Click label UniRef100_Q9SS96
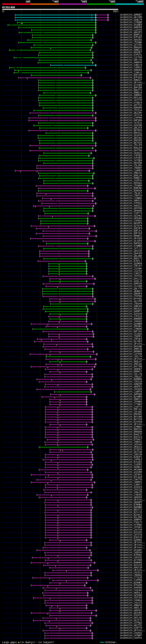The image size is (146, 644). tap(131, 208)
